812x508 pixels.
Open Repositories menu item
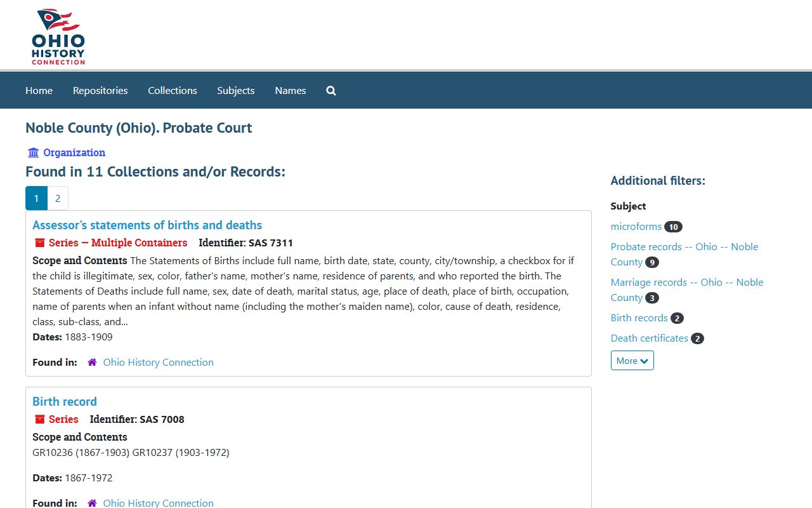pos(100,91)
